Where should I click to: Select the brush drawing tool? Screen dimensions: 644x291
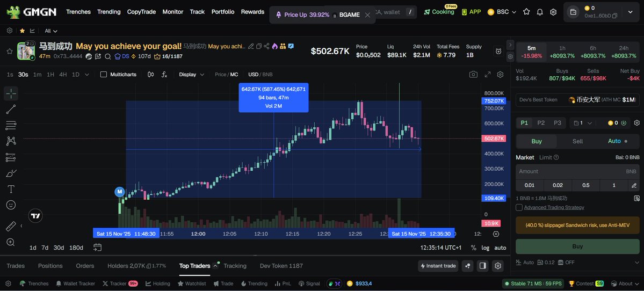tap(11, 173)
